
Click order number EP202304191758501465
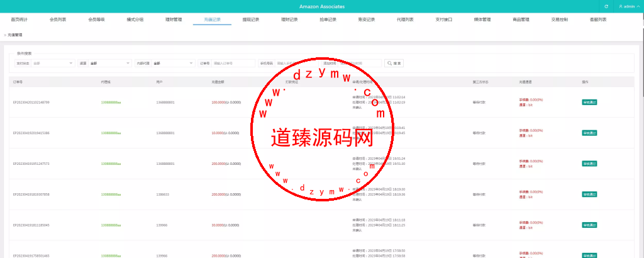click(31, 255)
